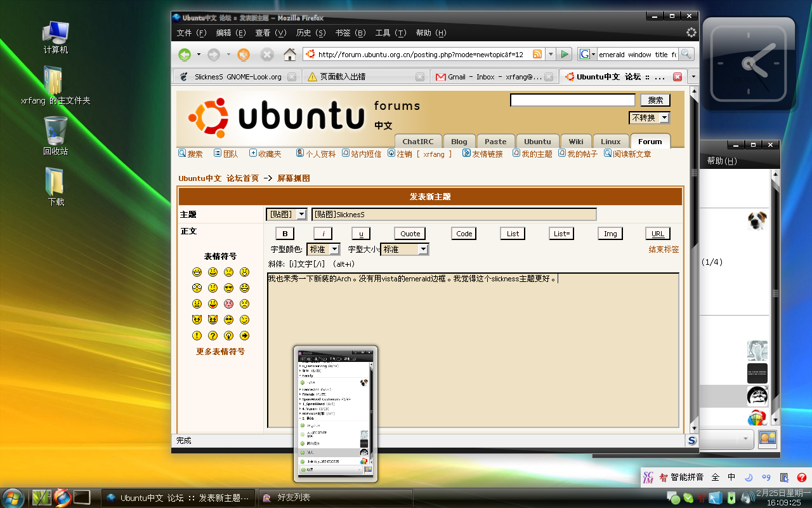This screenshot has width=812, height=508.
Task: Click the buddy list window preview thumbnail
Action: 336,413
